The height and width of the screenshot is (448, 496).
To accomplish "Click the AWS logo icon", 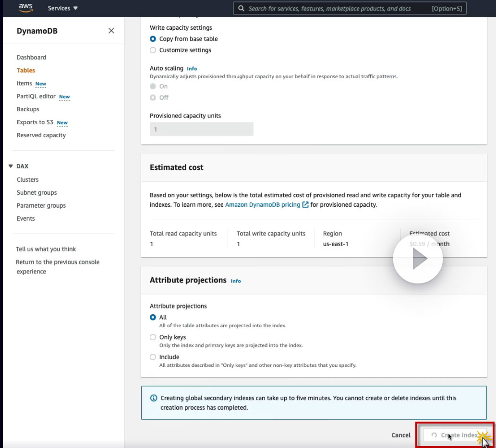I will pyautogui.click(x=25, y=8).
